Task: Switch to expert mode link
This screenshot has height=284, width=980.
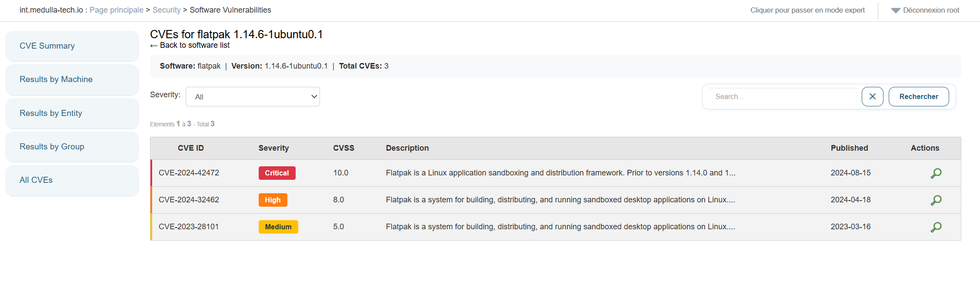Action: click(x=807, y=10)
